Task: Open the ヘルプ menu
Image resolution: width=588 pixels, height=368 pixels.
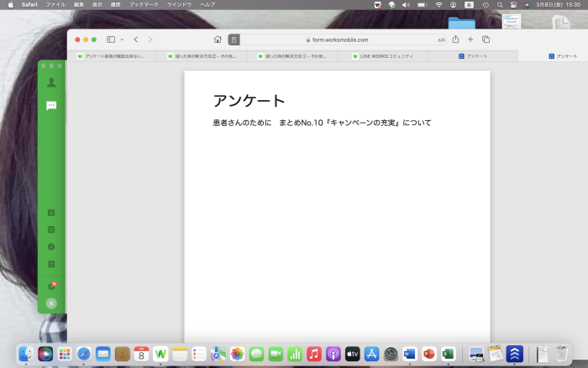Action: click(x=207, y=4)
